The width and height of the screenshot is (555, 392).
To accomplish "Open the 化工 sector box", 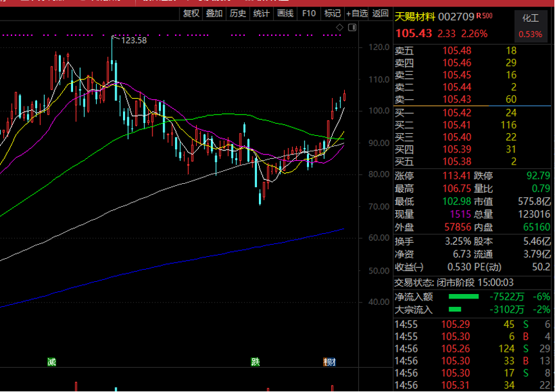I will [530, 26].
